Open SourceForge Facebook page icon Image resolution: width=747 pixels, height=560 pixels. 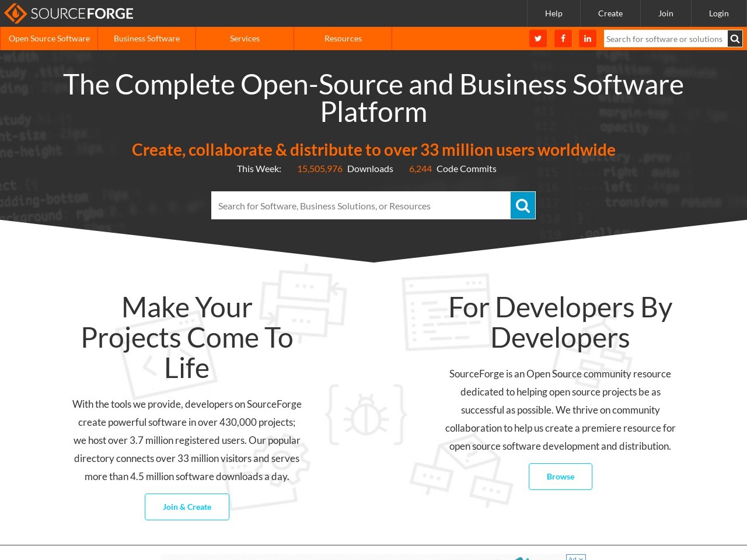click(563, 38)
